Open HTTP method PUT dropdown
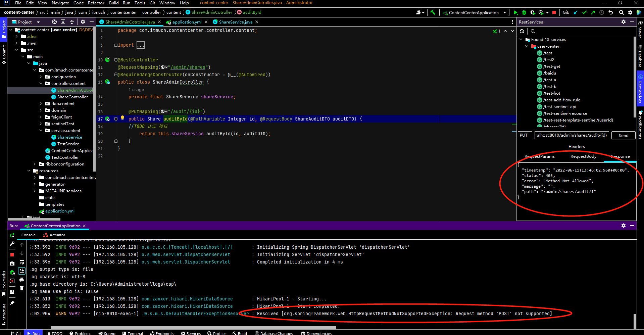The width and height of the screenshot is (644, 335). (x=525, y=135)
